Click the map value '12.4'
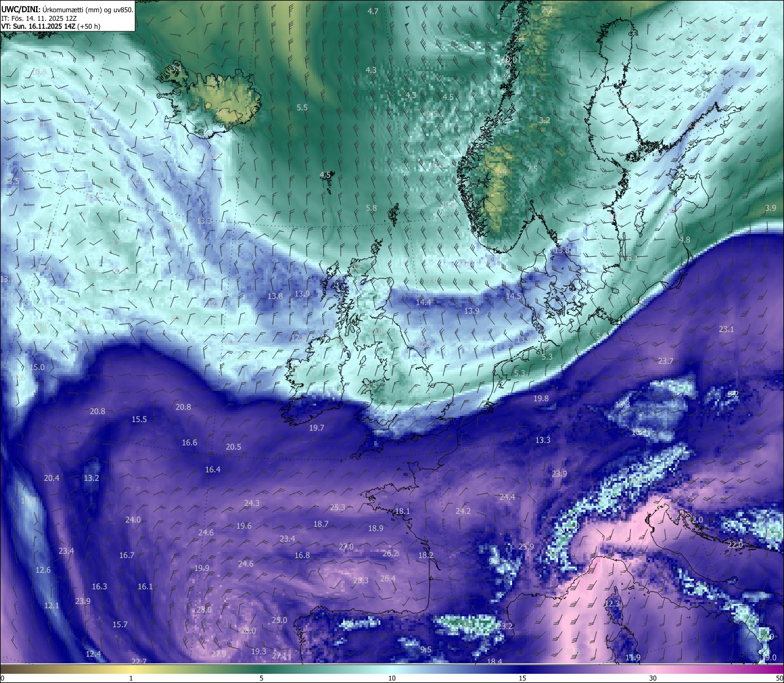Screen dimensions: 784x683 pyautogui.click(x=93, y=654)
